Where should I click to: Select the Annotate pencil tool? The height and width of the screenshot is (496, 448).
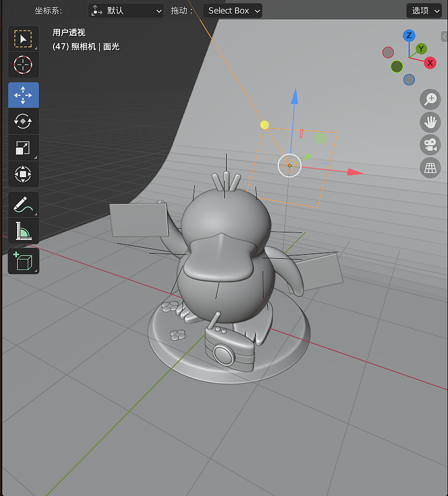click(23, 205)
